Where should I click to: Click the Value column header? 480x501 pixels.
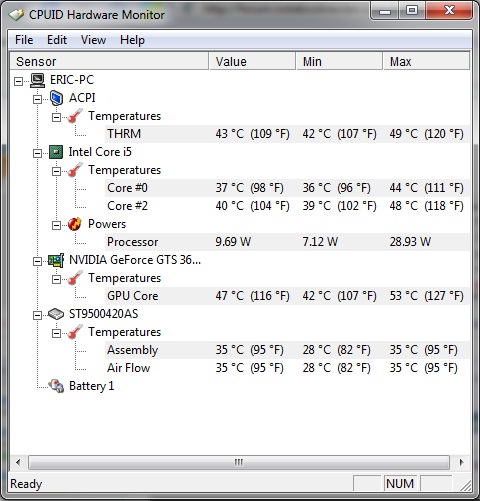pos(252,61)
